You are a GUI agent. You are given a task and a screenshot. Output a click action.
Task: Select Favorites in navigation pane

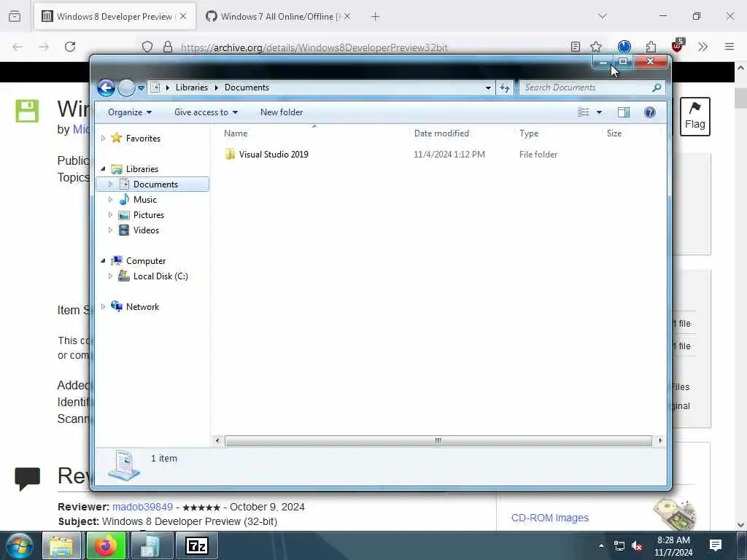click(143, 139)
